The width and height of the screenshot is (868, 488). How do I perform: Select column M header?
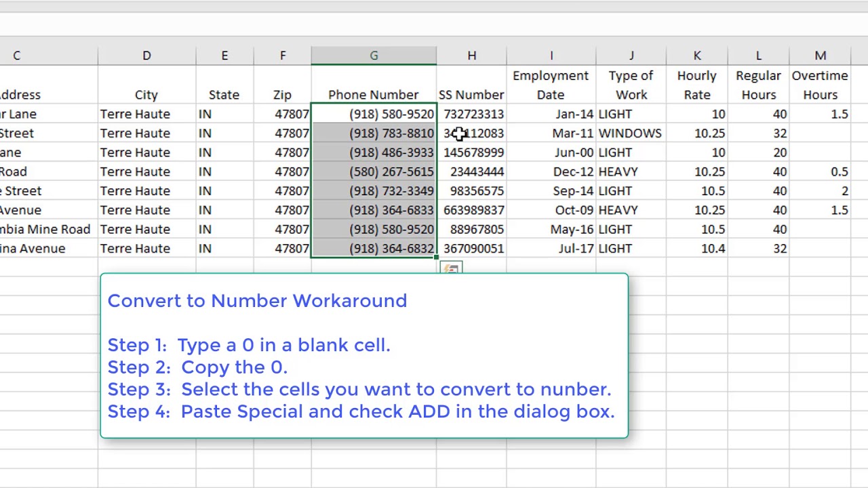[x=821, y=56]
